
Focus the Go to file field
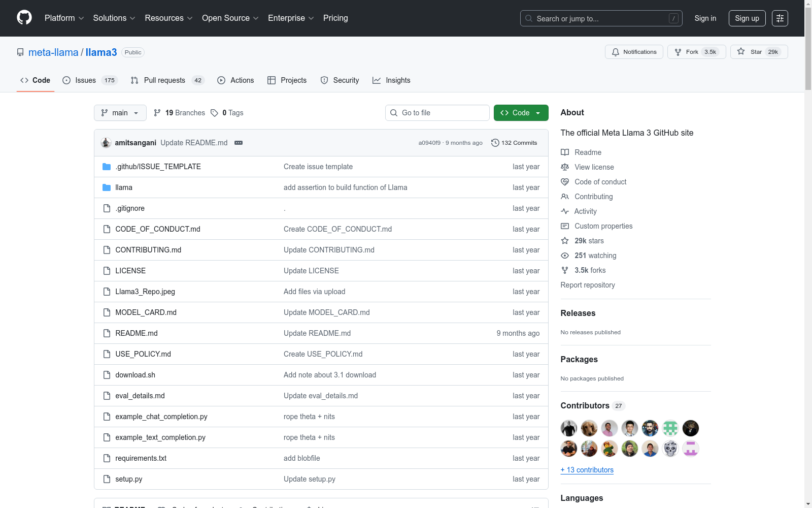click(437, 113)
